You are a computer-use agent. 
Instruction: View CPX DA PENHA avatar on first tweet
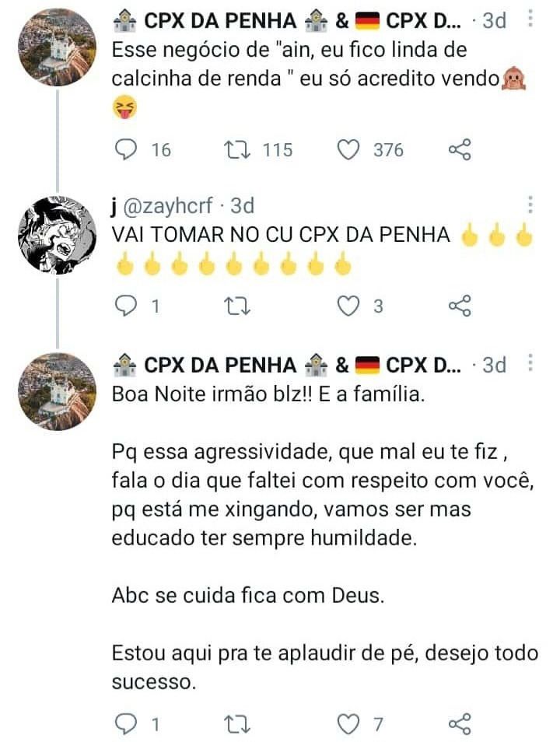[57, 47]
